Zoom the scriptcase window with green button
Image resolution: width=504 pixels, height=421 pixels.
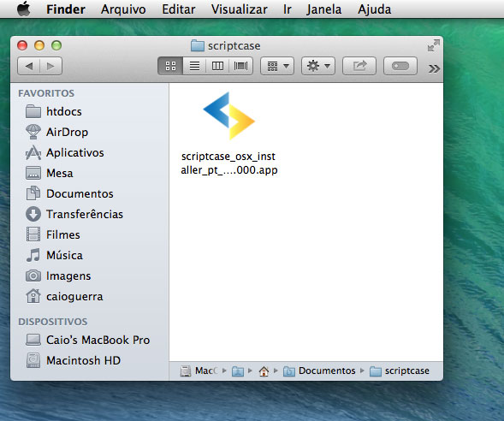pyautogui.click(x=56, y=45)
